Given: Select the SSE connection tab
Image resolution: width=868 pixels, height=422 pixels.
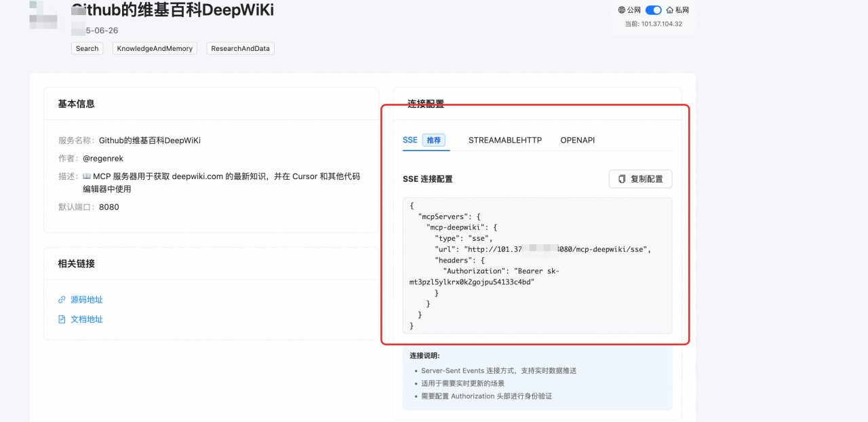Looking at the screenshot, I should tap(410, 140).
